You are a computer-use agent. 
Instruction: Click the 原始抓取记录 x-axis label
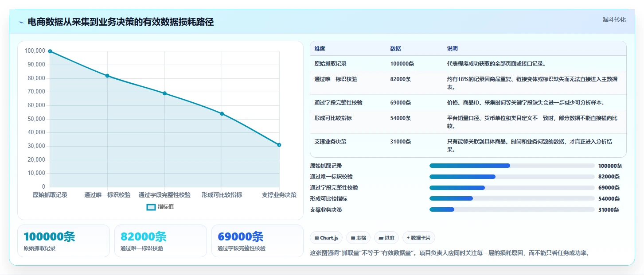tap(50, 195)
